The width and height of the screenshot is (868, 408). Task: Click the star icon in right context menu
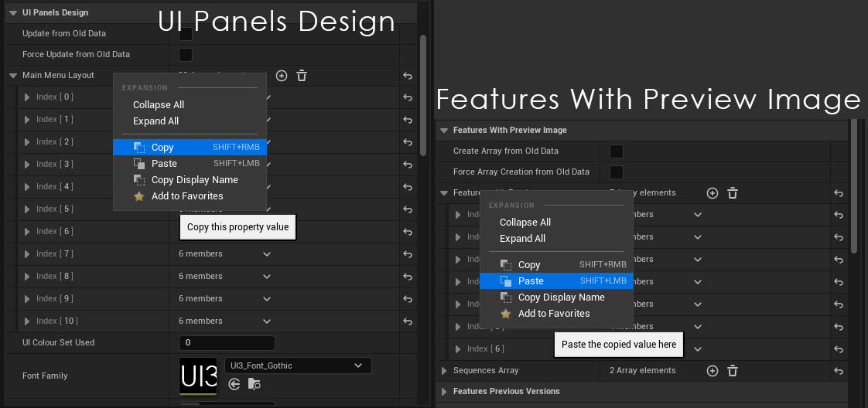[x=505, y=314]
